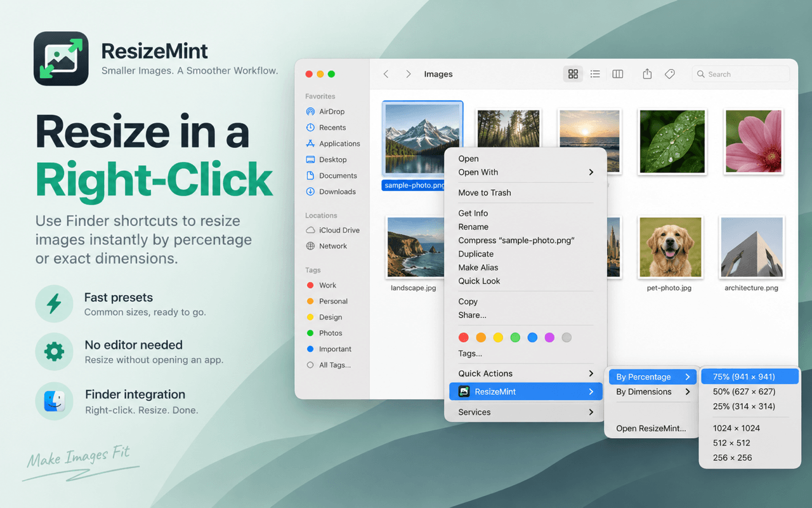
Task: Open the By Percentage submenu
Action: [x=652, y=377]
